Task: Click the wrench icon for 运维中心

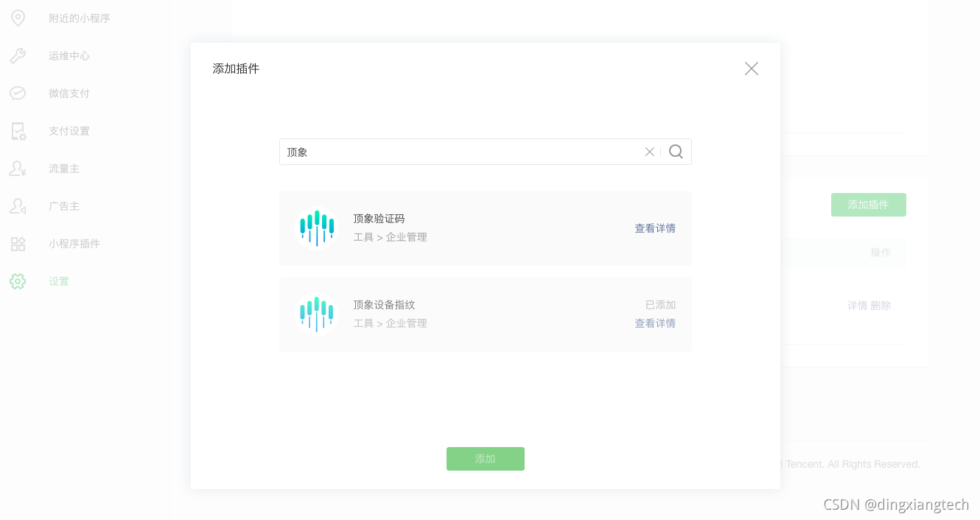Action: coord(18,56)
